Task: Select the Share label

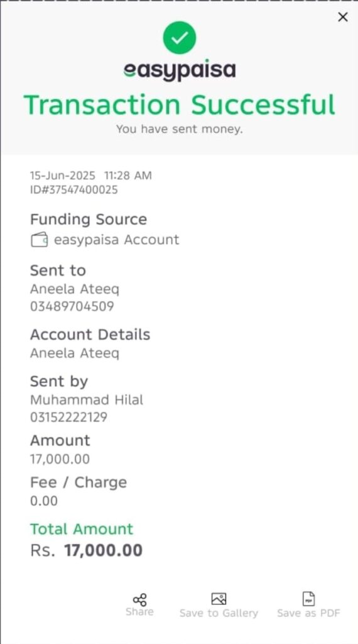Action: 140,612
